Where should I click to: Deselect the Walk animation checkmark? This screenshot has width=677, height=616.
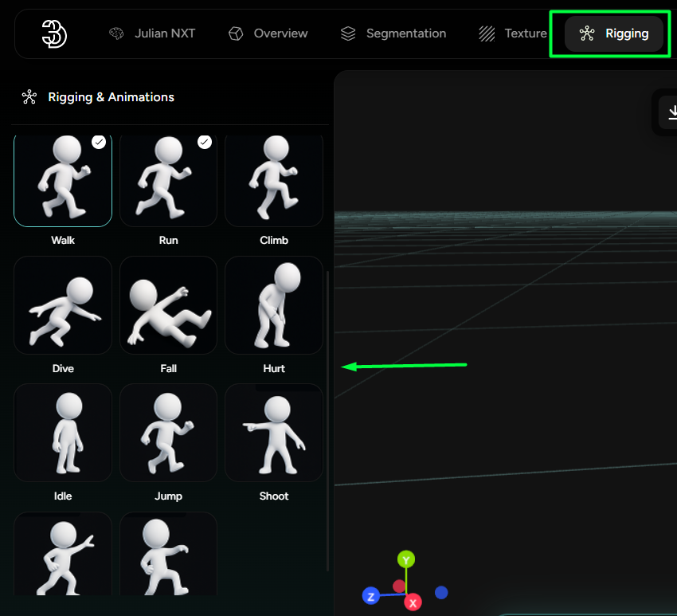pyautogui.click(x=99, y=142)
